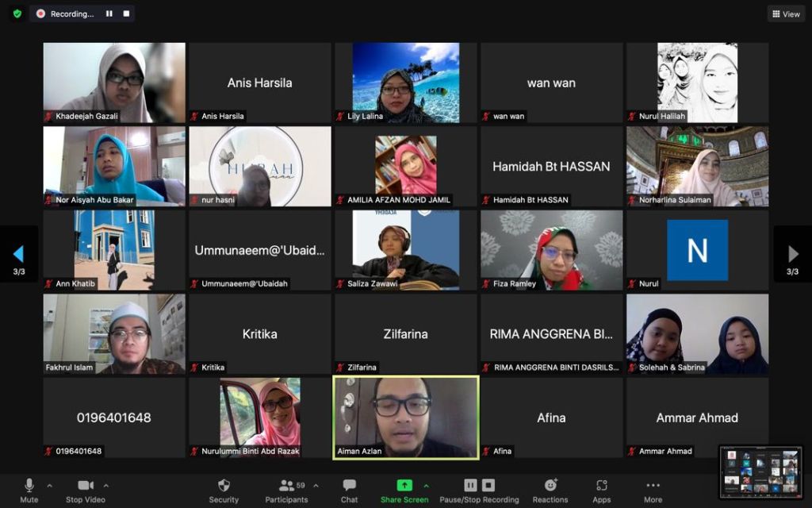Expand video options arrow beside Stop Video
812x508 pixels.
click(x=106, y=485)
